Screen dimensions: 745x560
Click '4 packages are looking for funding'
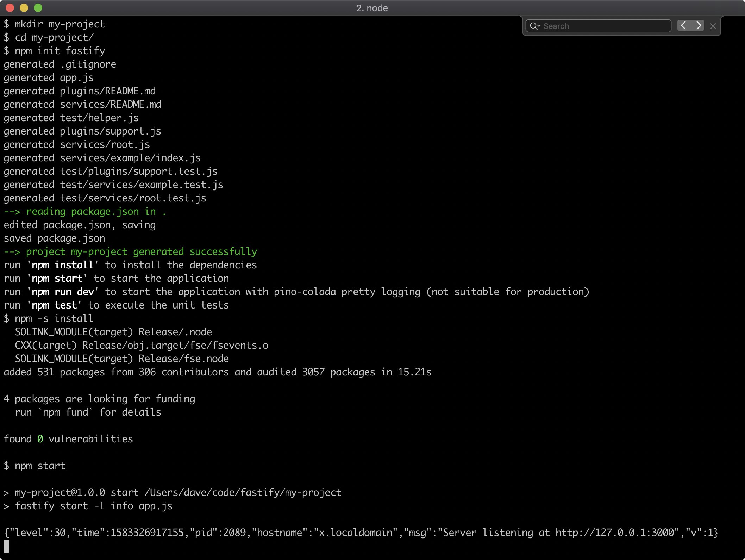(99, 399)
